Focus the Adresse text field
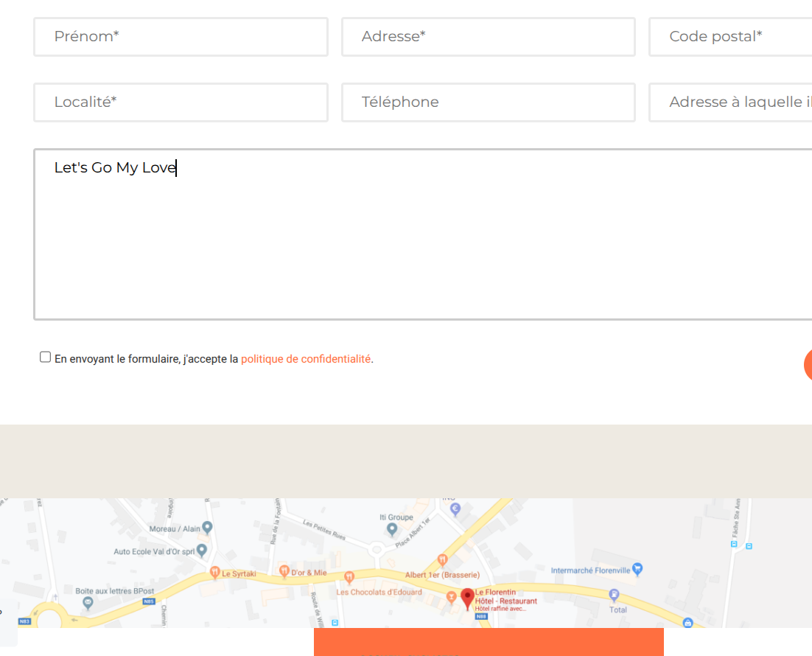This screenshot has height=656, width=812. pos(488,37)
